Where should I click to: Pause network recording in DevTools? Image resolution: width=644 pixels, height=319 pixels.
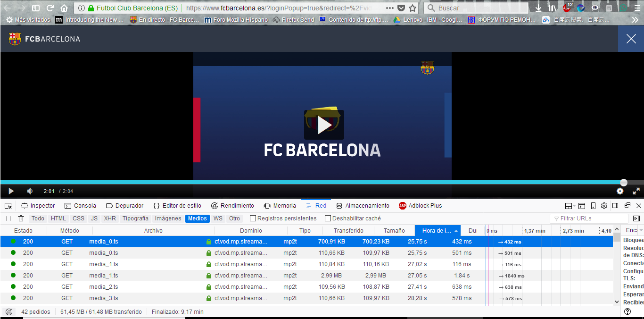click(x=8, y=218)
